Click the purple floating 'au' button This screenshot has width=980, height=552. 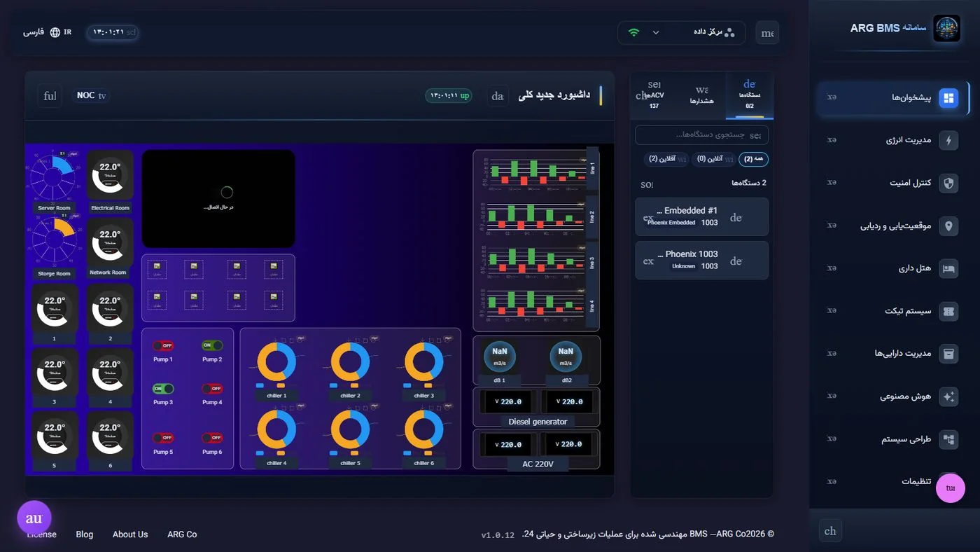[x=34, y=518]
